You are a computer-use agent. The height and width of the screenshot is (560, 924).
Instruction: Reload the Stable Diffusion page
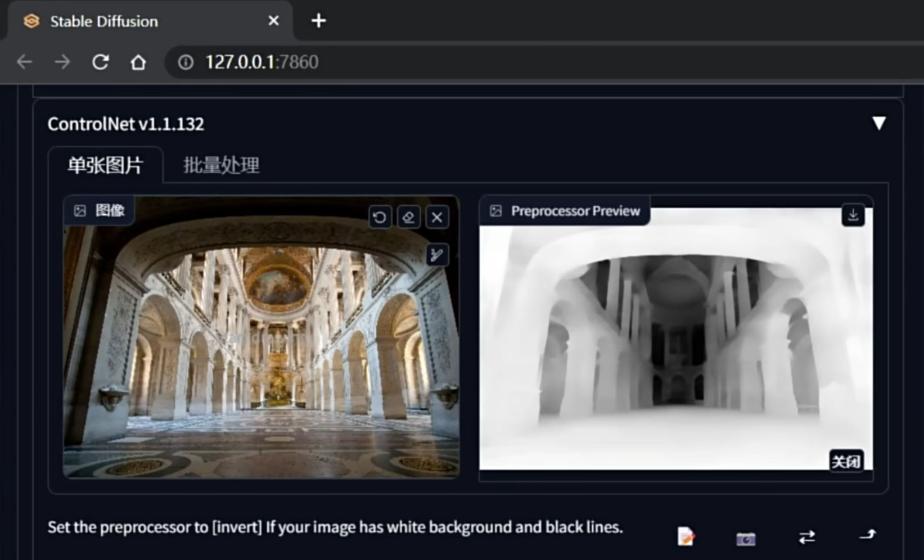tap(100, 61)
